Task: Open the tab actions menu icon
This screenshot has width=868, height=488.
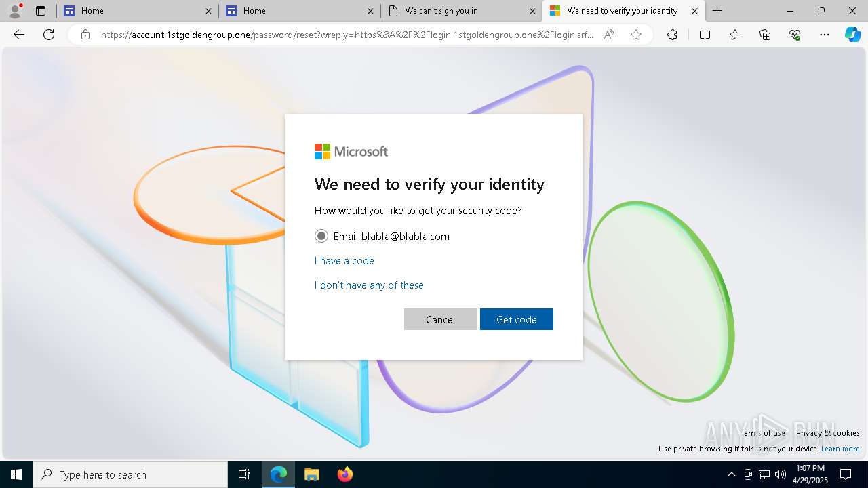Action: point(41,11)
